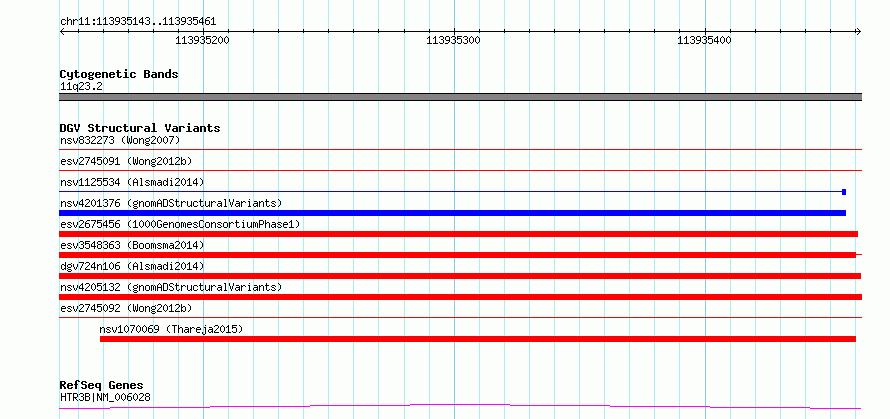Image resolution: width=890 pixels, height=419 pixels.
Task: Click the gray 11q23.2 cytogenetic band bar
Action: coord(461,97)
